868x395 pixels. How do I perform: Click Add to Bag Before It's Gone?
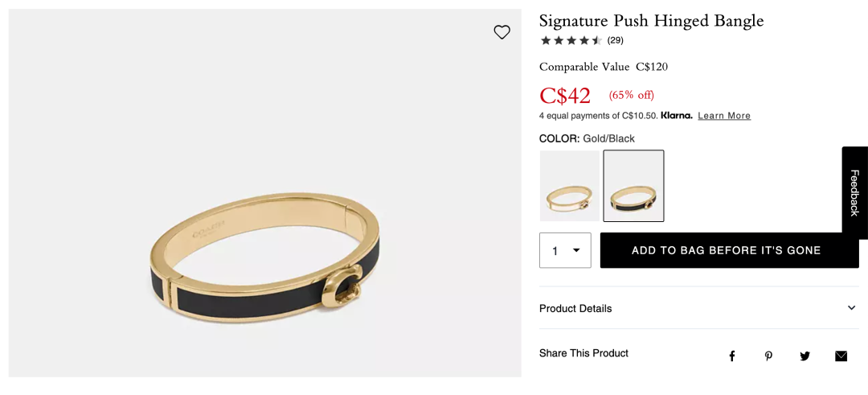point(729,250)
